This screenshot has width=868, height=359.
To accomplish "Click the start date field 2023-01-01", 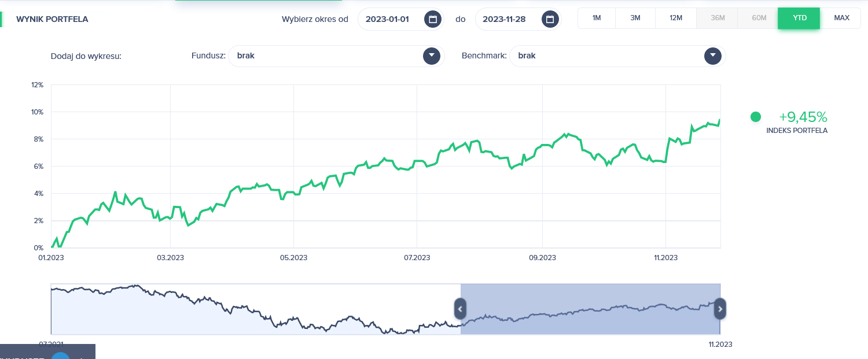I will (387, 19).
